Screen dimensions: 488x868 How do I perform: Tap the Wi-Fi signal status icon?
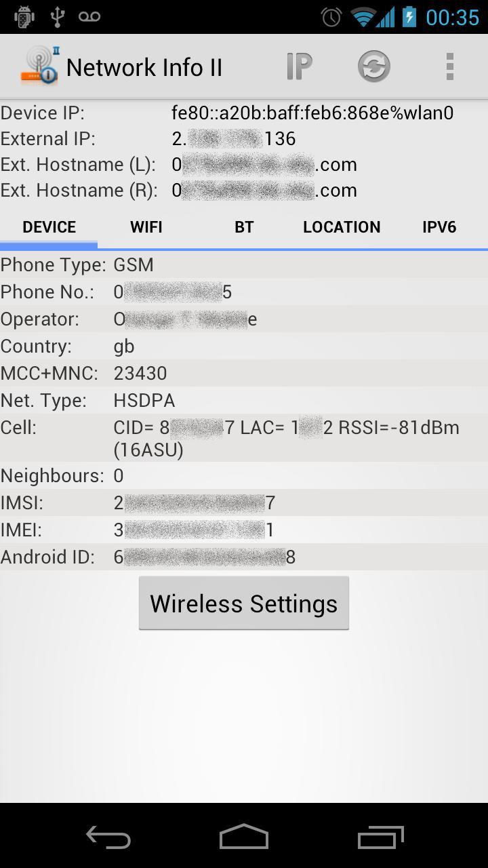click(364, 17)
